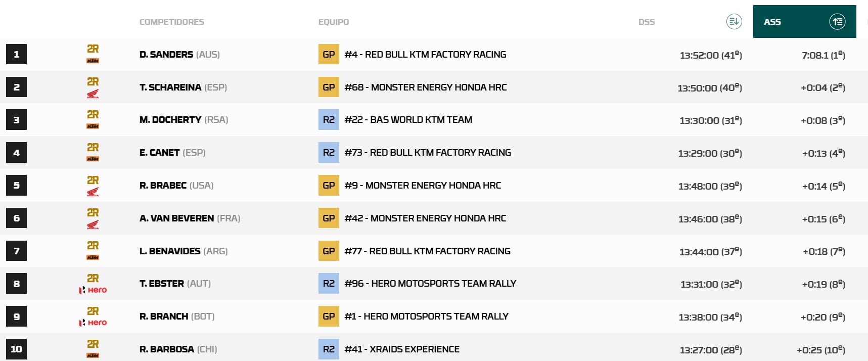The image size is (868, 361).
Task: Click the KTM logo in R. Barbosa row
Action: [93, 355]
